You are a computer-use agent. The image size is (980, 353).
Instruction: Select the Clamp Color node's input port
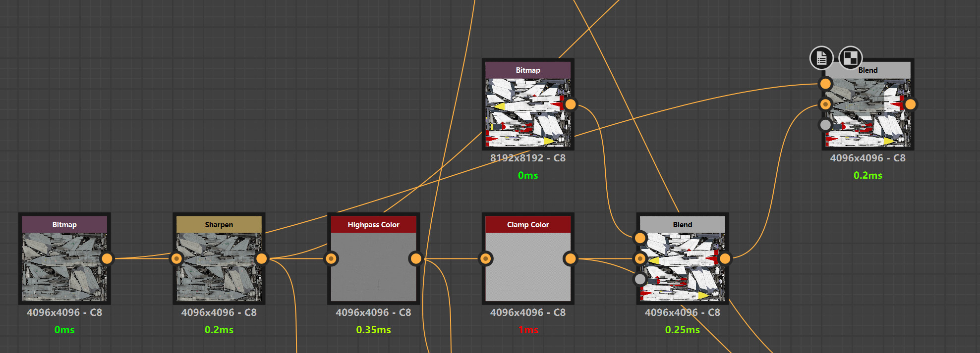486,258
